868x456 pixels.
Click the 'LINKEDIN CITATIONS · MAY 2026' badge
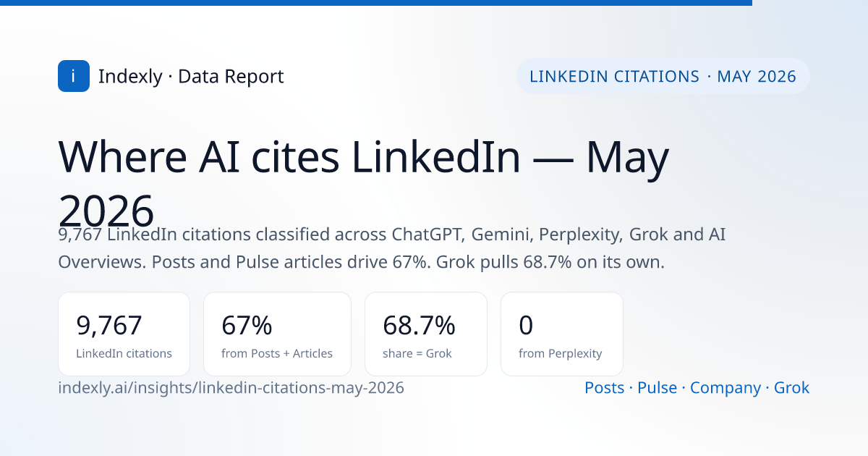663,76
